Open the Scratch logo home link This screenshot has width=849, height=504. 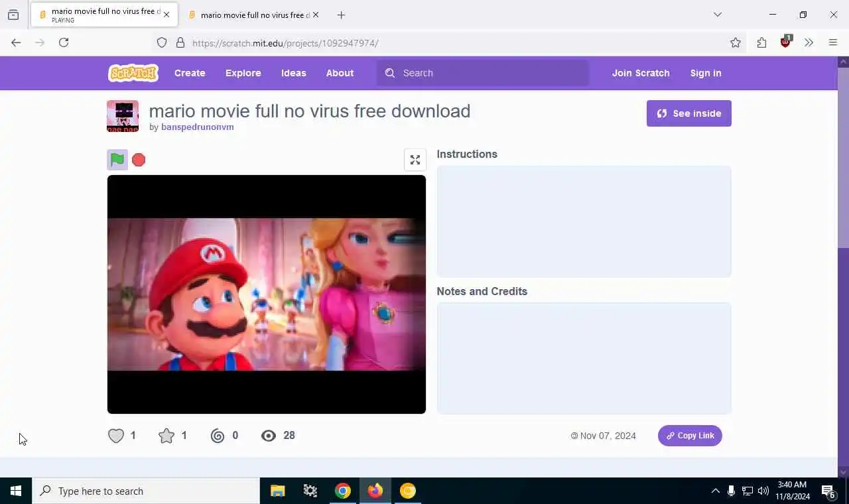[133, 73]
